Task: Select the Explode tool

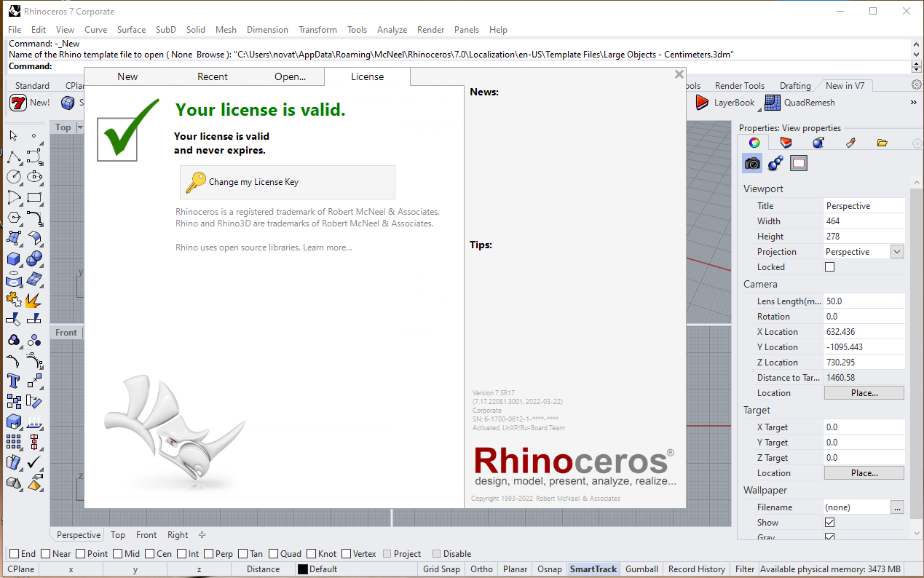Action: point(34,299)
